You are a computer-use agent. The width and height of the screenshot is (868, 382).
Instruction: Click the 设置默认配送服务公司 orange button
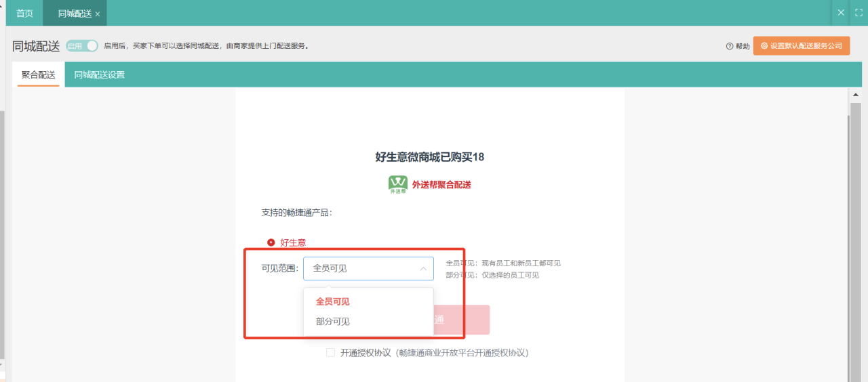(x=801, y=46)
